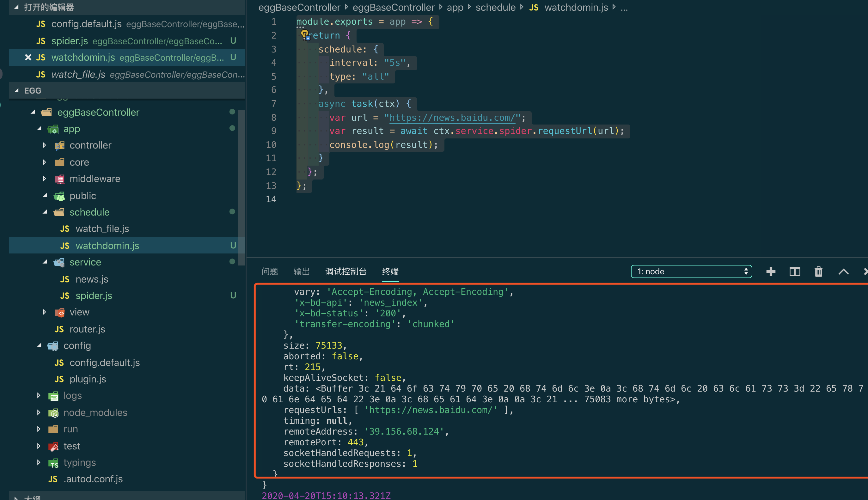
Task: Click the middleware folder icon
Action: (59, 179)
